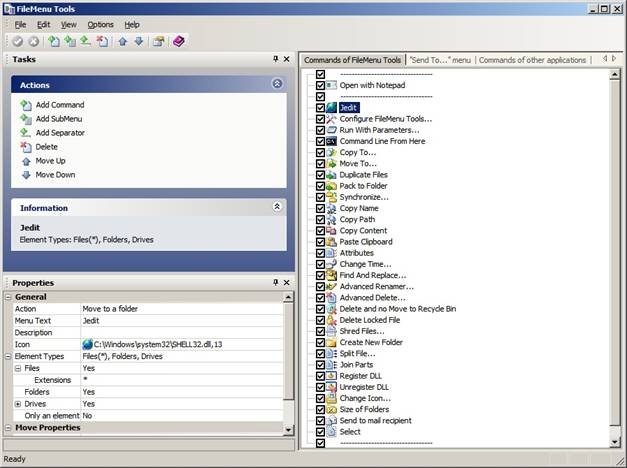Click the command list scrollbar down arrow
The height and width of the screenshot is (468, 627).
pos(615,442)
